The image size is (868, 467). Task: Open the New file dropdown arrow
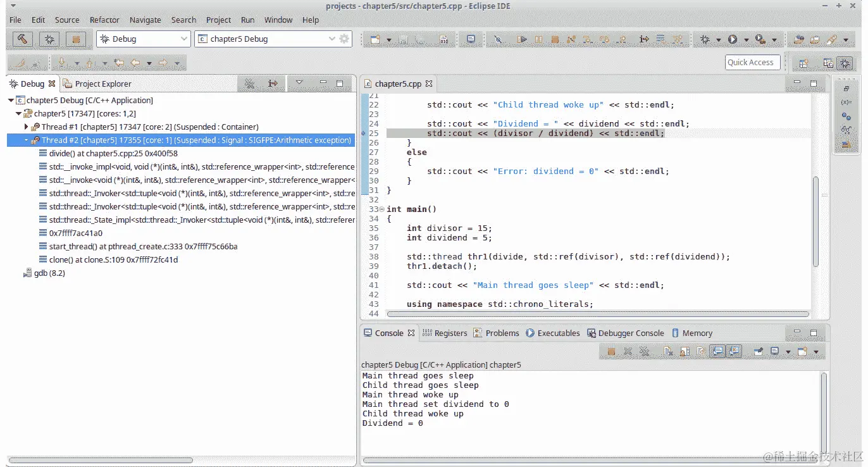click(388, 40)
